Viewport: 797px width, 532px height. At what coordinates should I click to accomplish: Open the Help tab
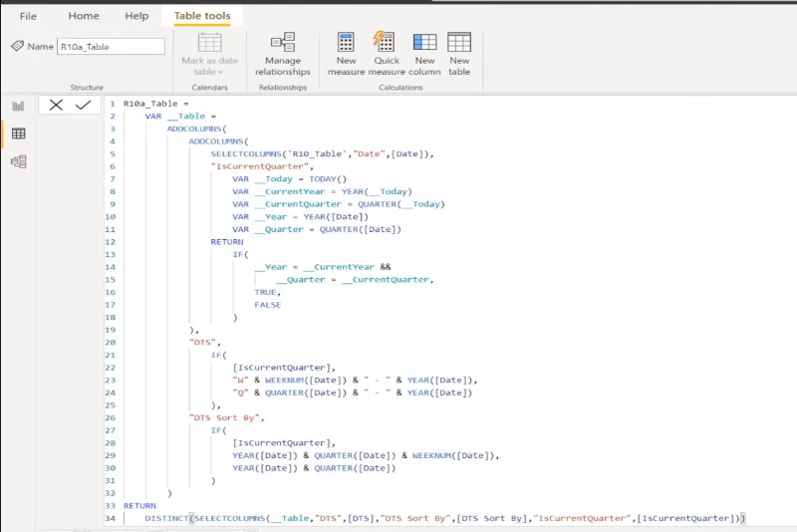point(136,16)
